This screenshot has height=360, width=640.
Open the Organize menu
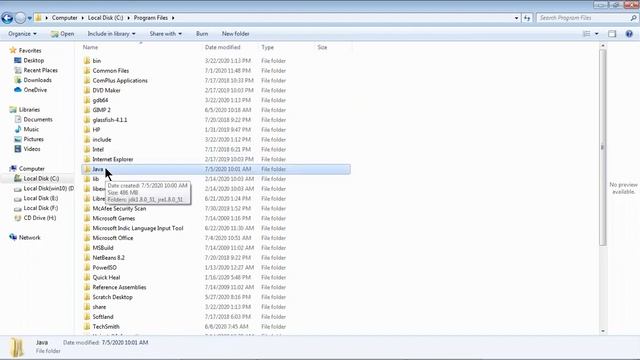click(x=22, y=34)
